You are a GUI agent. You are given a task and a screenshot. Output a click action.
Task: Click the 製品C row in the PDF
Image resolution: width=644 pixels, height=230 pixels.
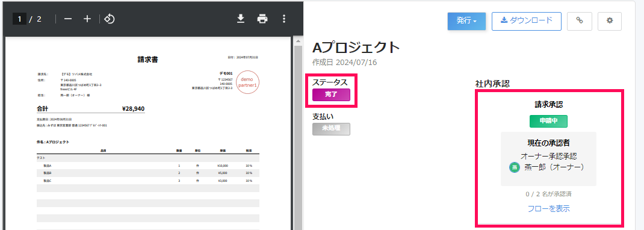point(148,180)
